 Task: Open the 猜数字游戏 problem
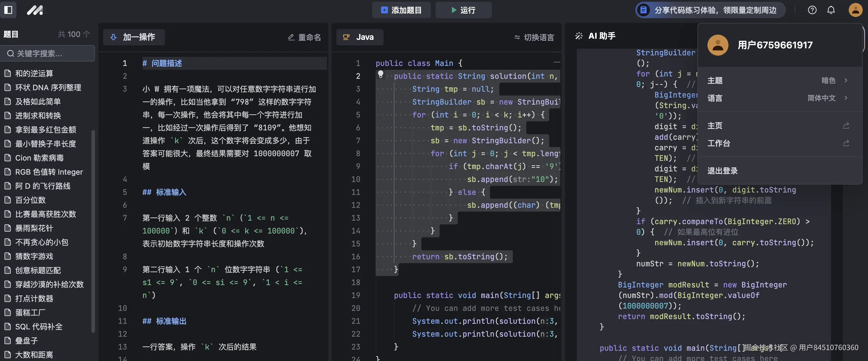34,256
